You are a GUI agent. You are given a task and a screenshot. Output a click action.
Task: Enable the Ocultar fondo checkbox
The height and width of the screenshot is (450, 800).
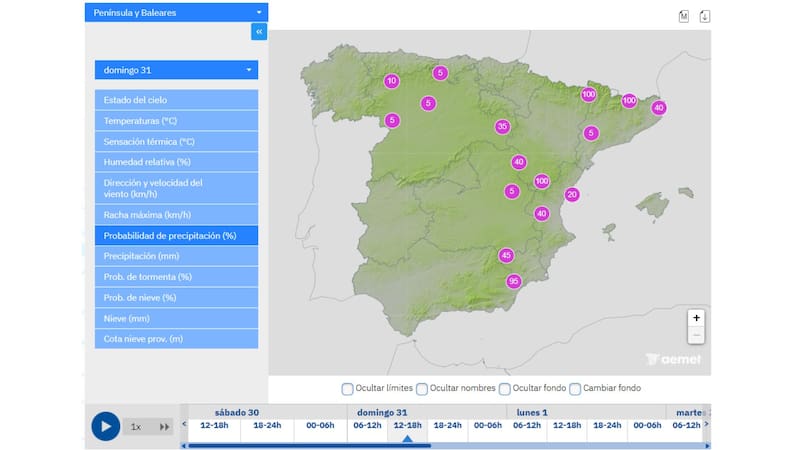(505, 389)
